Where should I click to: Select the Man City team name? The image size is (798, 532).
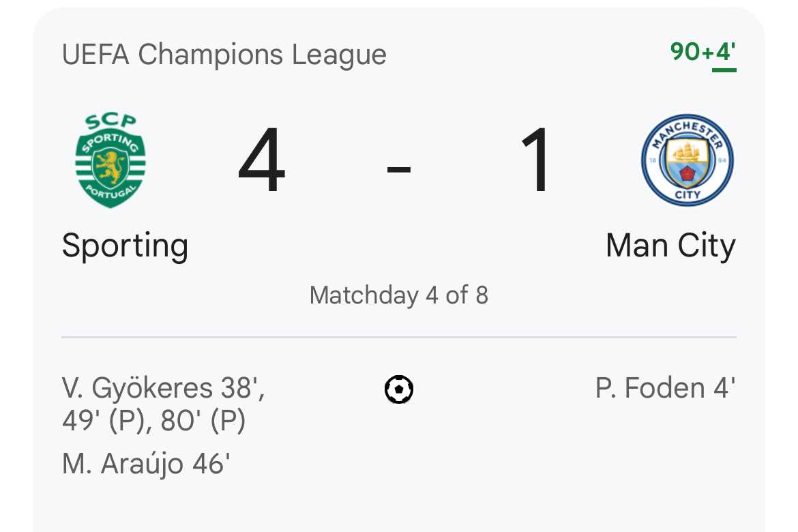click(670, 246)
